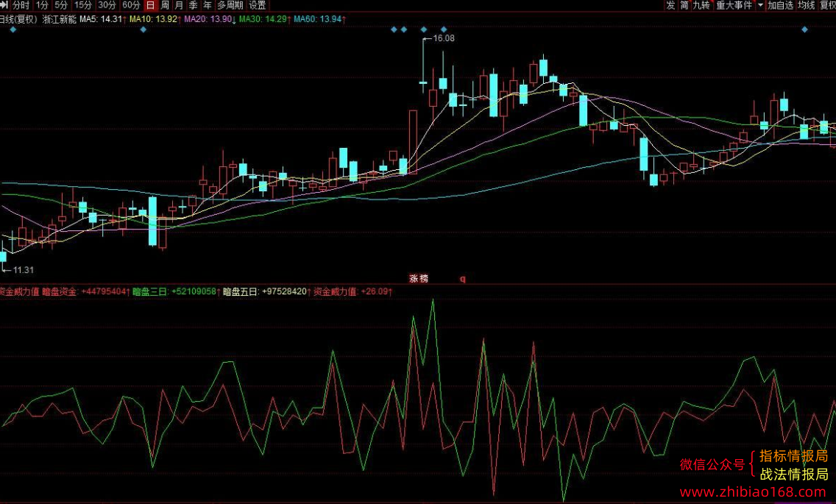The width and height of the screenshot is (836, 504).
Task: Click the 16.08 high price label
Action: [x=444, y=38]
